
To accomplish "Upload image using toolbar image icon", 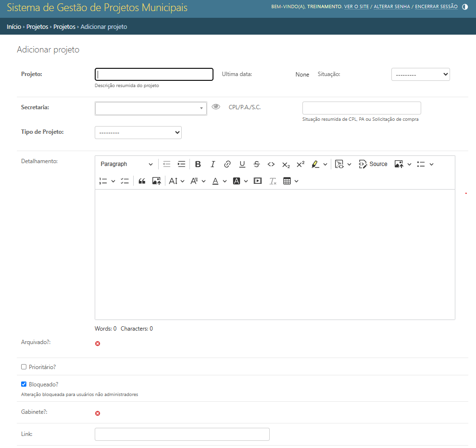I will pos(399,164).
